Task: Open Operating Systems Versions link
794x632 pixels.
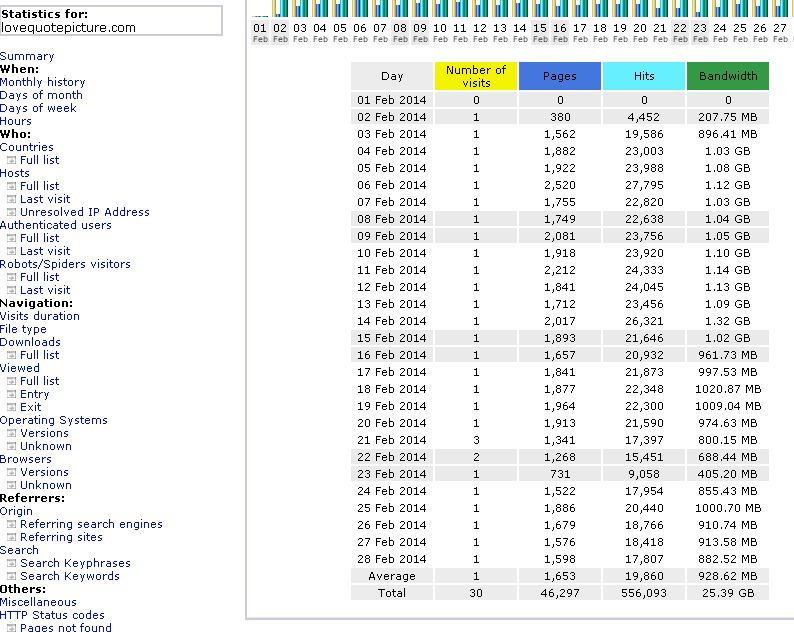Action: click(x=45, y=433)
